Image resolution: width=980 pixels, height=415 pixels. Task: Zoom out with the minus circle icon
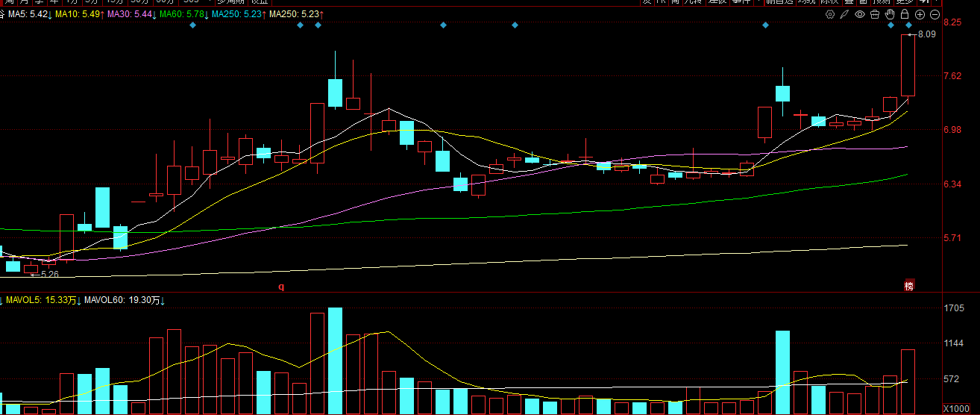coord(935,14)
